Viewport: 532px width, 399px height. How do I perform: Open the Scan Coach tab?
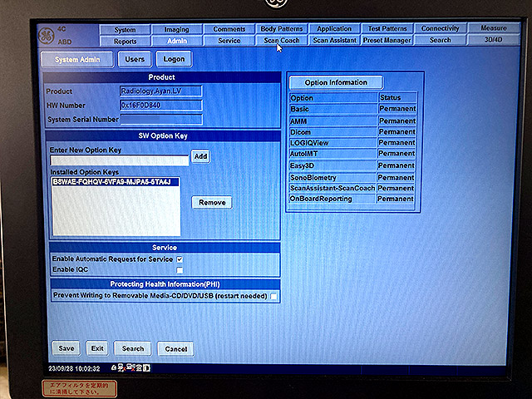point(282,41)
